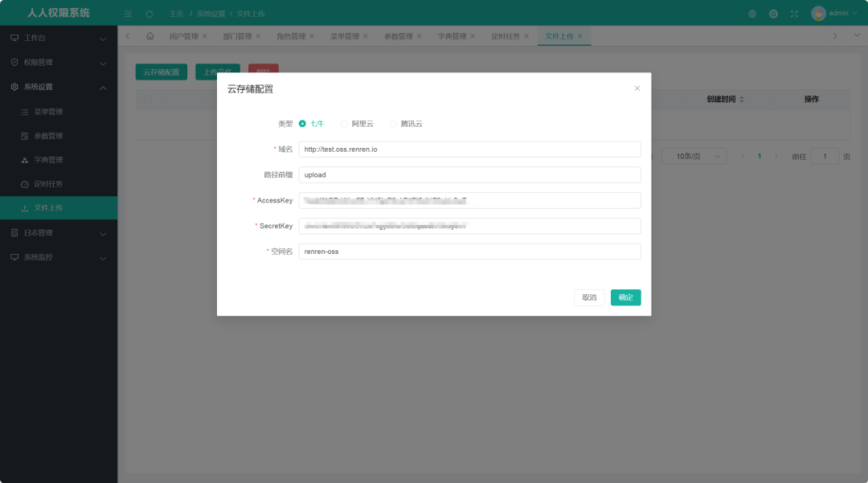The width and height of the screenshot is (868, 483).
Task: Toggle fullscreen icon in header
Action: [794, 14]
